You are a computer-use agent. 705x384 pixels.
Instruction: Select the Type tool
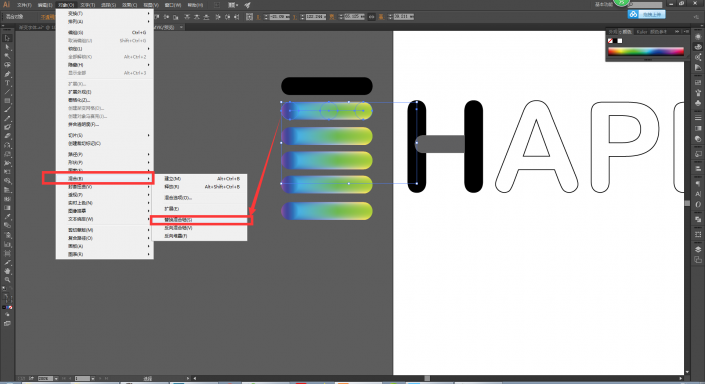(7, 83)
